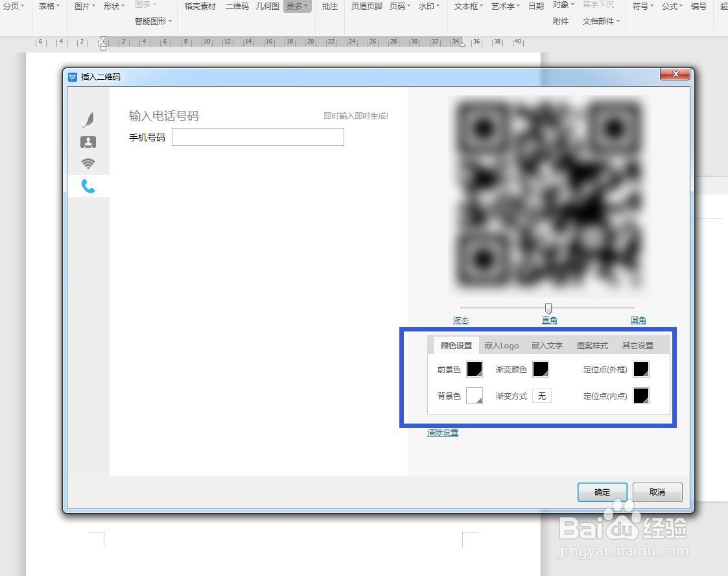Click the ruler's right indent marker
The width and height of the screenshot is (728, 576).
tap(462, 44)
